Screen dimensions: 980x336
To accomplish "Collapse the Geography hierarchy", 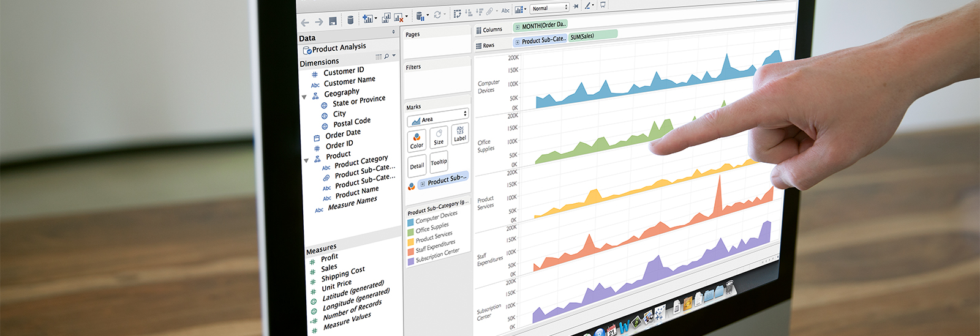I will (x=304, y=97).
